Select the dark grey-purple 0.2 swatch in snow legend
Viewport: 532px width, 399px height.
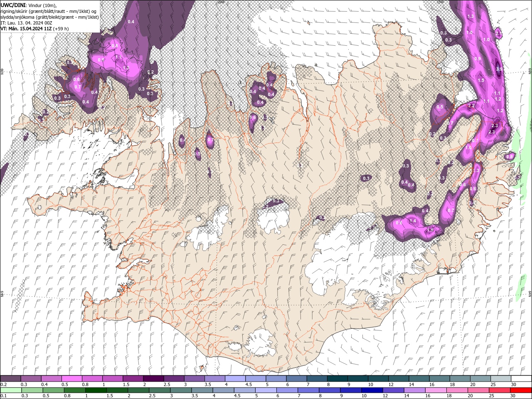pos(10,379)
